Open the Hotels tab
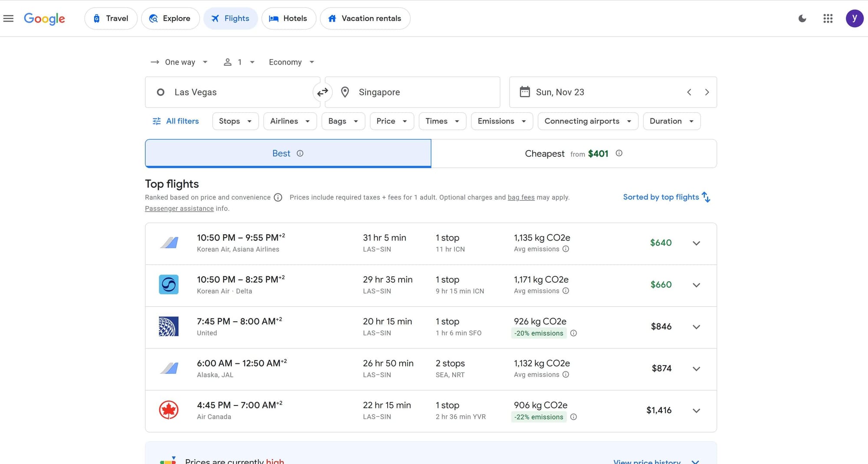 coord(289,18)
